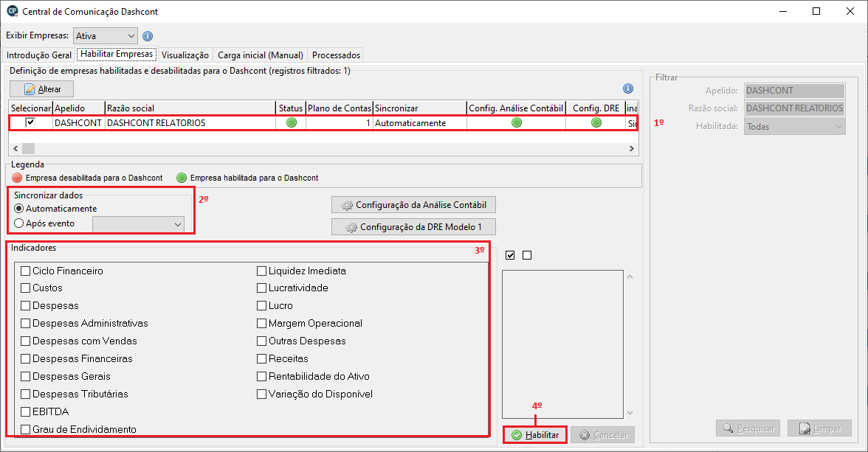Click the info icon beside Exibir Empresas
Image resolution: width=868 pixels, height=452 pixels.
[x=148, y=36]
